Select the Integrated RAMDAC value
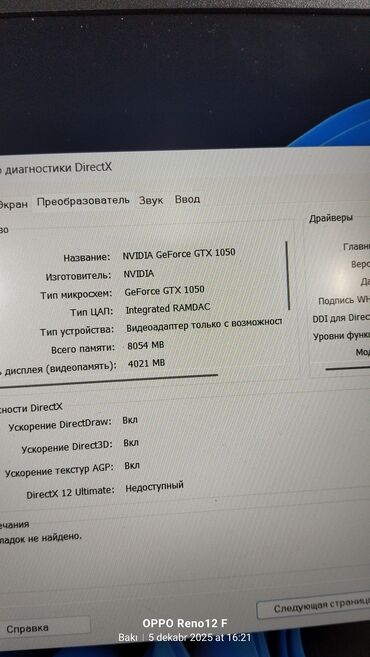The height and width of the screenshot is (657, 370). (x=168, y=309)
